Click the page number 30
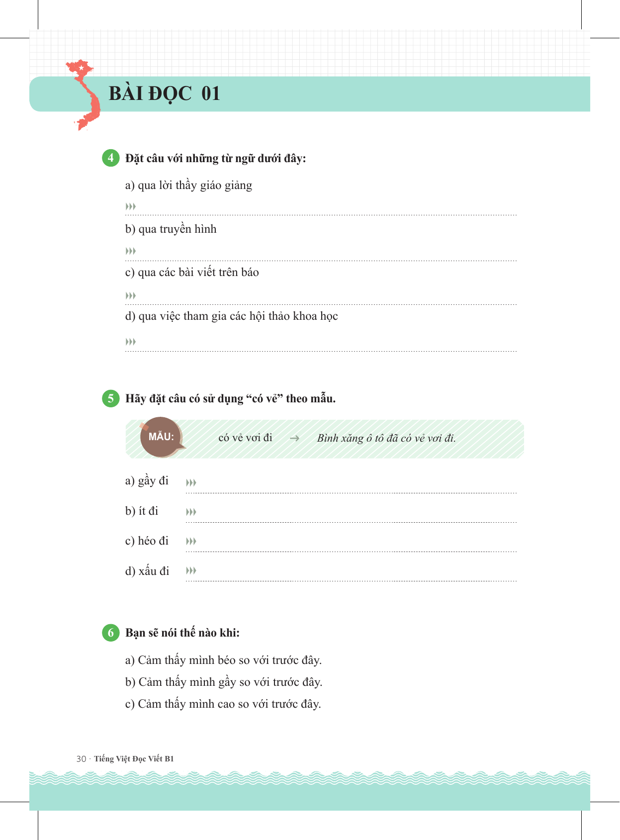This screenshot has width=620, height=840. (x=81, y=759)
